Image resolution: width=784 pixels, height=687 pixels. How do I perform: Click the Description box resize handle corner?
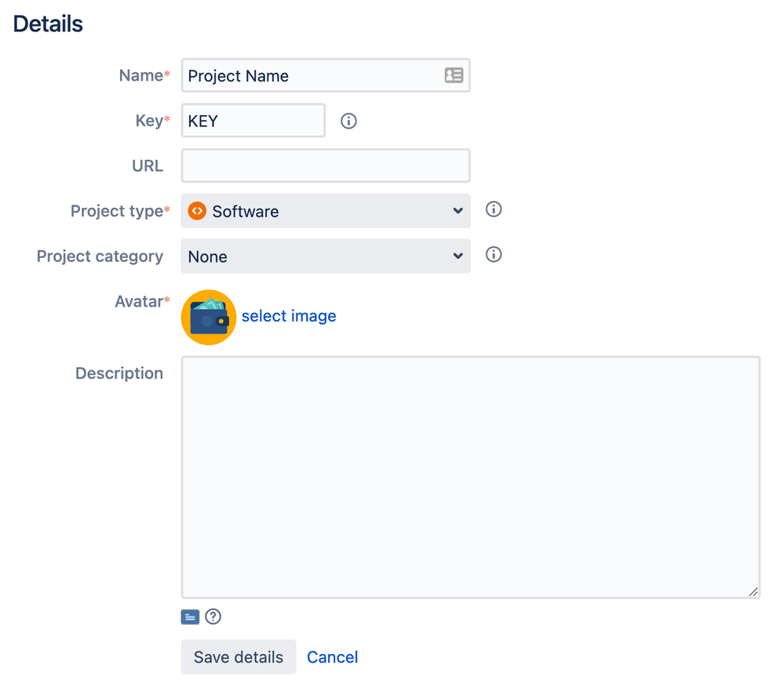[753, 591]
